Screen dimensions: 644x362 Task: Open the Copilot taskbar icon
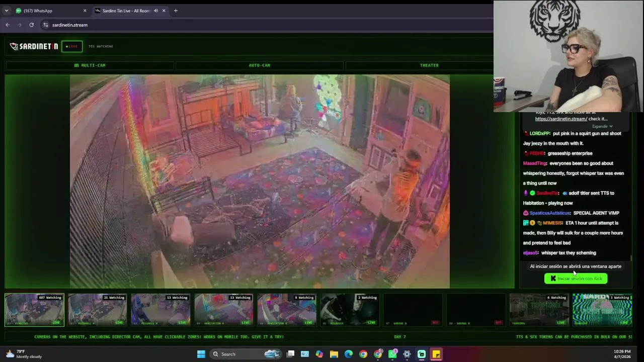(319, 354)
